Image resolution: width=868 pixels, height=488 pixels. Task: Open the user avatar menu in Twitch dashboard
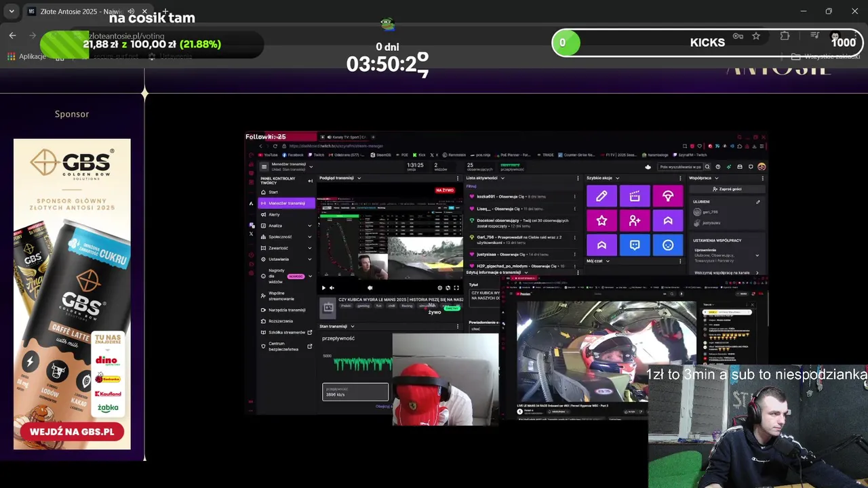[x=762, y=167]
